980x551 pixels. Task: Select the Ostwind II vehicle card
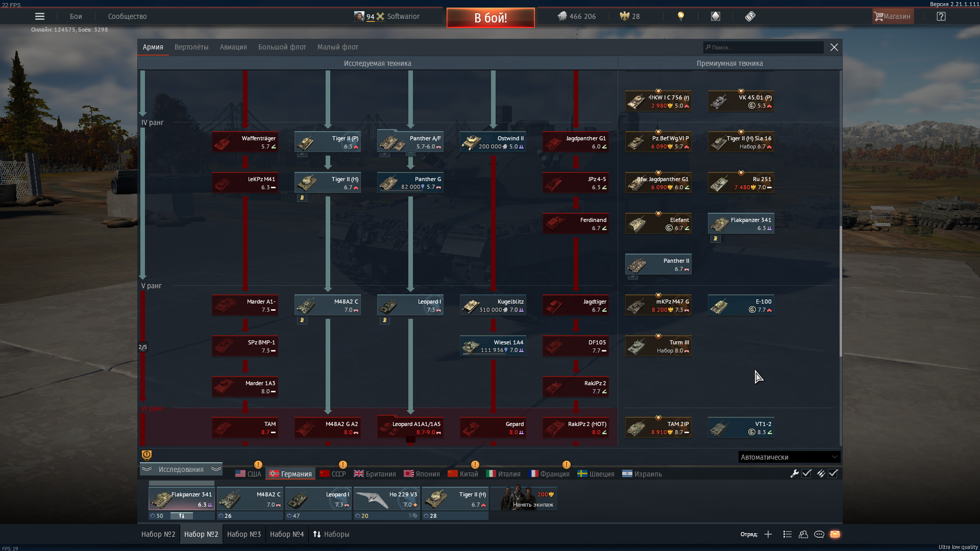493,142
